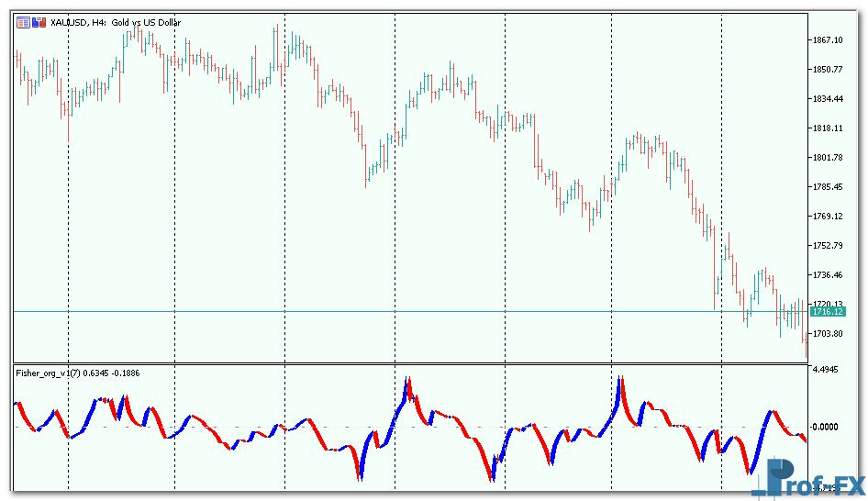Click the 1850.77 price scale label

coord(828,70)
